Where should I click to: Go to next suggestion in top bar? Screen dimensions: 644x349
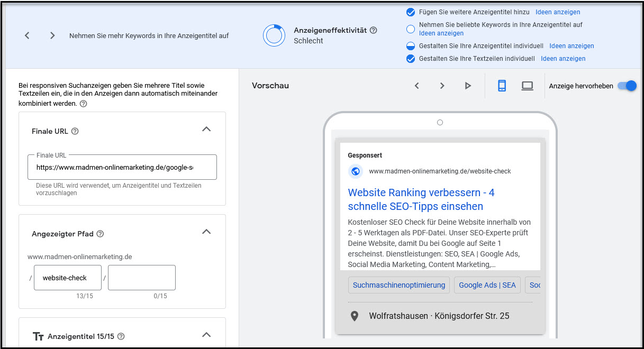[52, 35]
